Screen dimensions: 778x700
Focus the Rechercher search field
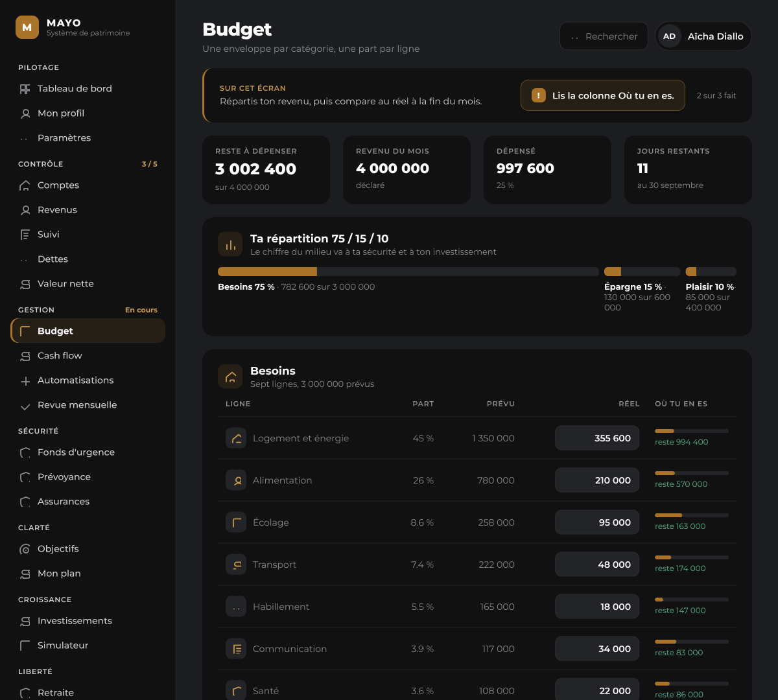604,36
